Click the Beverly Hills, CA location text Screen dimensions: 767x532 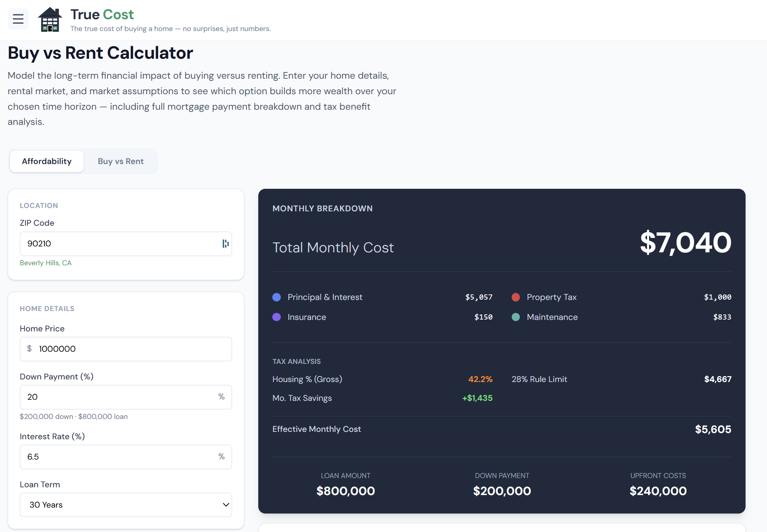[45, 263]
